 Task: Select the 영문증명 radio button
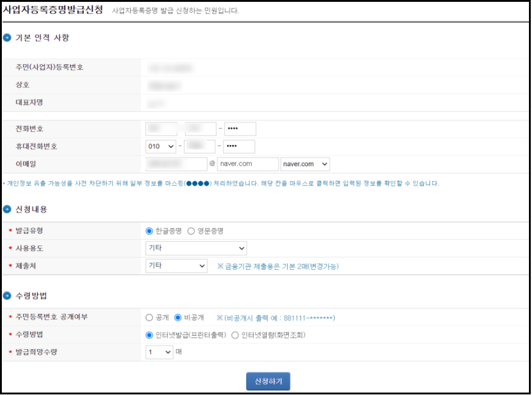click(x=191, y=231)
